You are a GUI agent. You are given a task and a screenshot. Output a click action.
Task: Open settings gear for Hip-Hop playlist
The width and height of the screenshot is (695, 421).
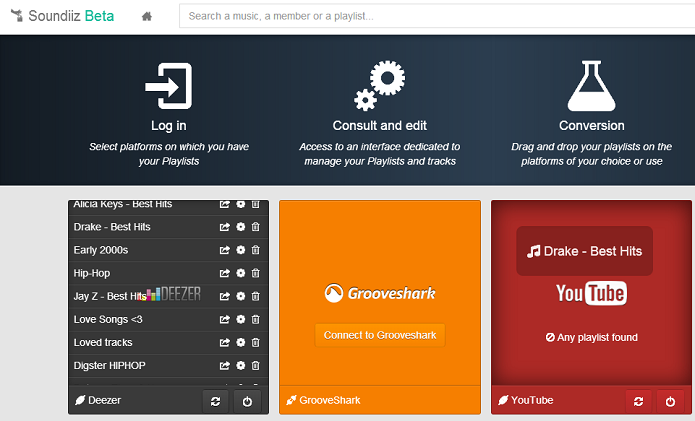tap(241, 273)
